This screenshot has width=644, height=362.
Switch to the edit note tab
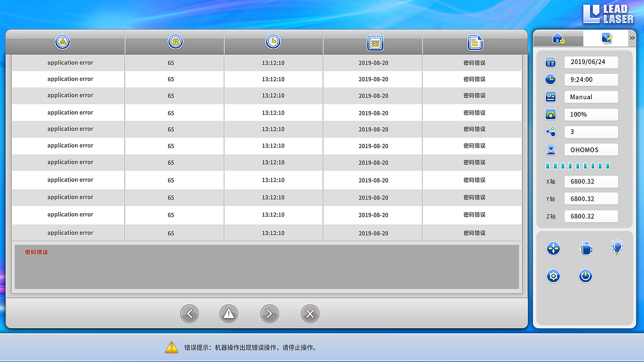point(606,38)
